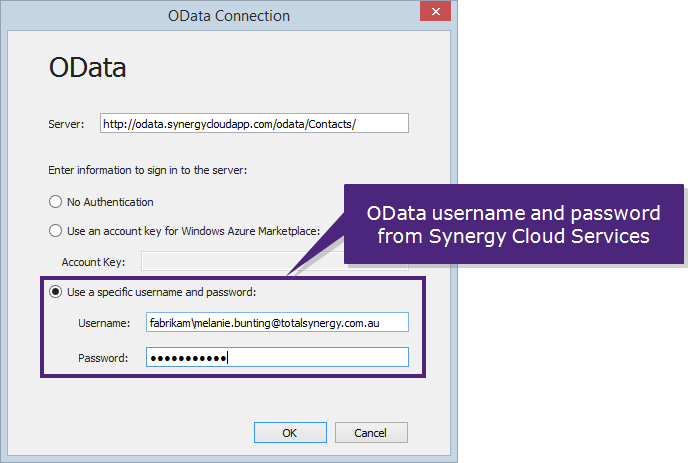Click the Server URL input field
The height and width of the screenshot is (463, 698).
coord(254,123)
